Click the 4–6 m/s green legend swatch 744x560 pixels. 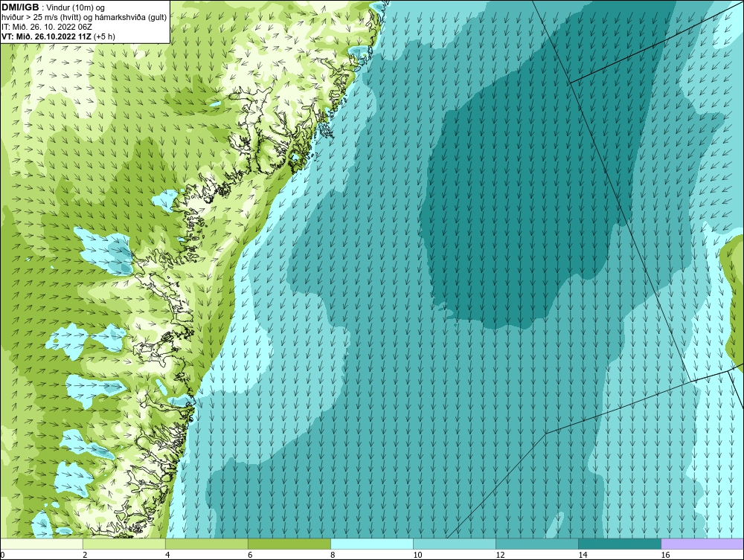[207, 544]
